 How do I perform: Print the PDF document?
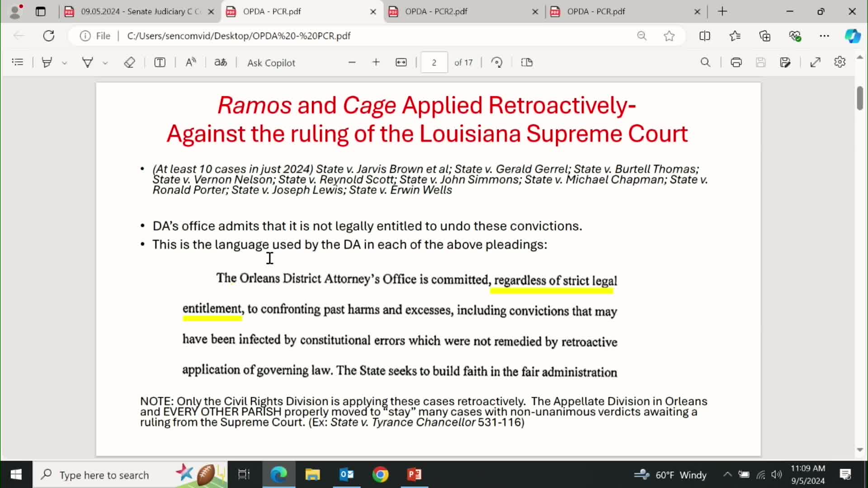pos(736,62)
